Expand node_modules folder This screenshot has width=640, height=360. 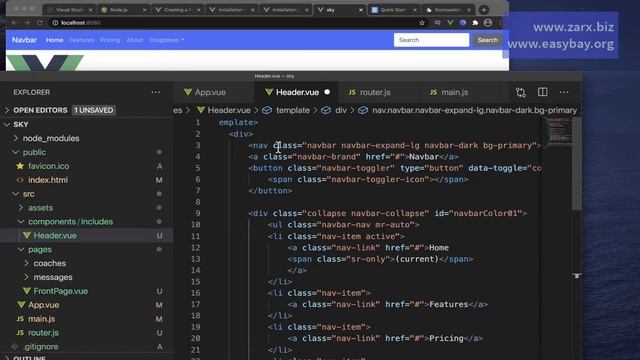16,138
